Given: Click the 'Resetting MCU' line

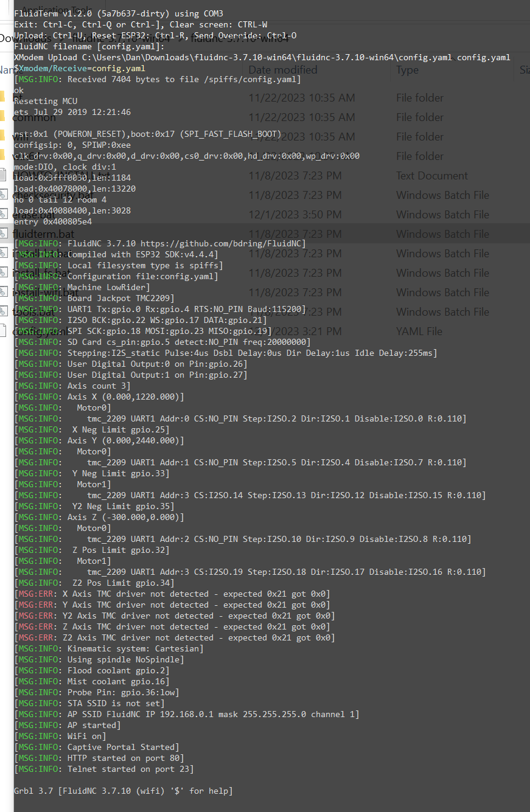Looking at the screenshot, I should tap(46, 101).
